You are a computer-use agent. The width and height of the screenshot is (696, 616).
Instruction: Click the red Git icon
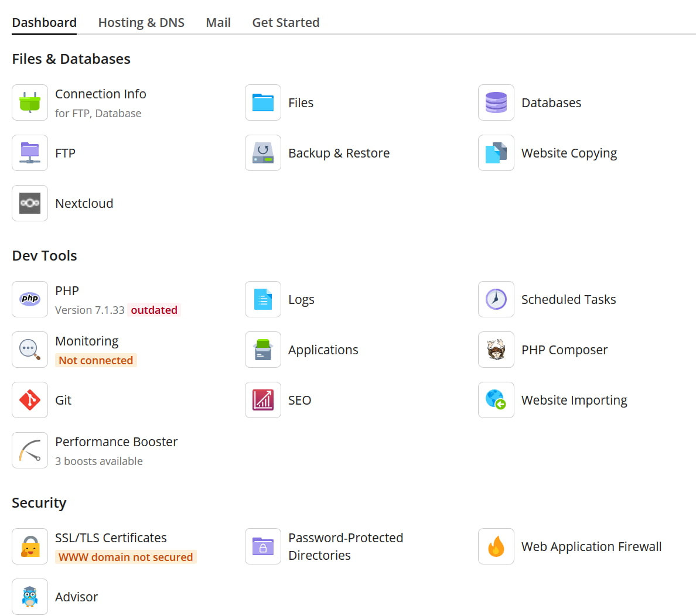click(30, 400)
